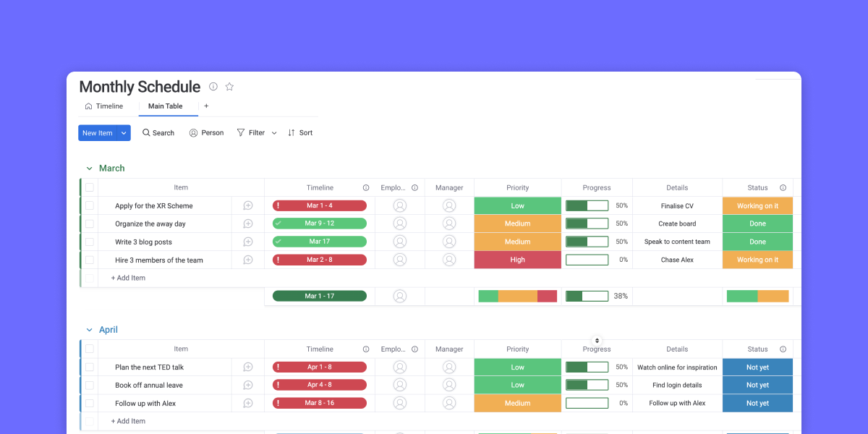Open the Person filter button

(x=206, y=133)
